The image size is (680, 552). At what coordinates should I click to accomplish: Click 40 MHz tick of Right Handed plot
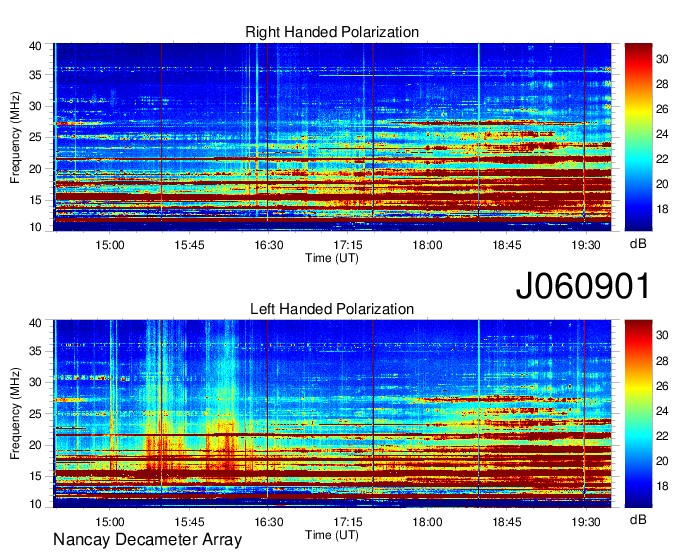pyautogui.click(x=36, y=46)
